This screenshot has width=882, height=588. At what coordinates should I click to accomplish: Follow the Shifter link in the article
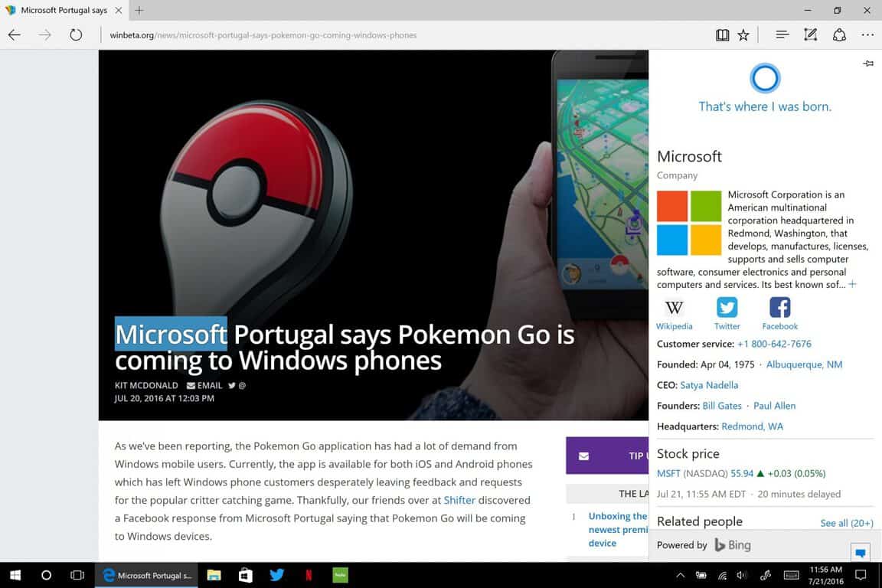tap(459, 500)
